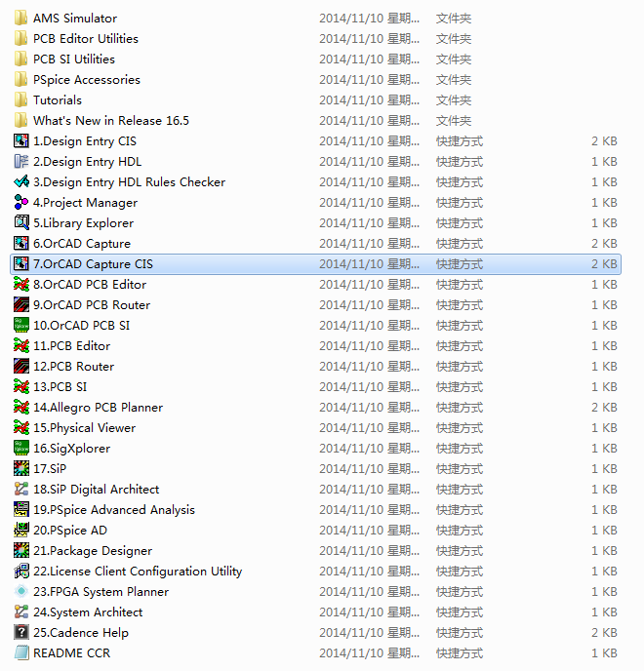Click the README CCR notepad icon

point(21,653)
